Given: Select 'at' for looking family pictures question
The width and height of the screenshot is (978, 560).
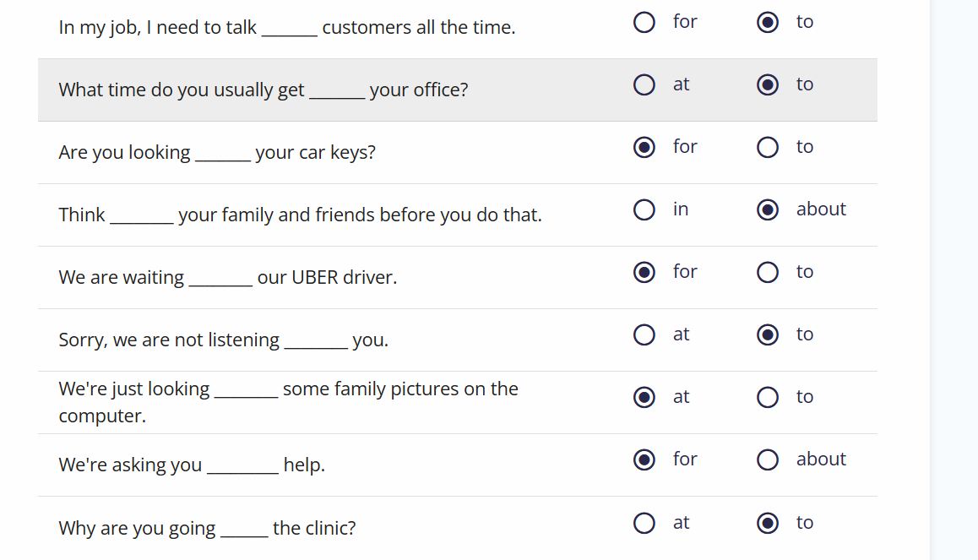Looking at the screenshot, I should [x=644, y=397].
